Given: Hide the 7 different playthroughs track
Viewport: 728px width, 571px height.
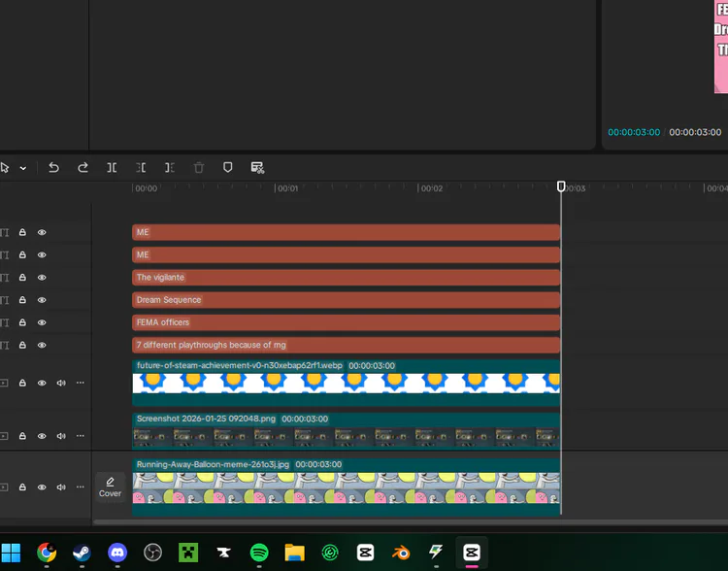Looking at the screenshot, I should point(42,345).
